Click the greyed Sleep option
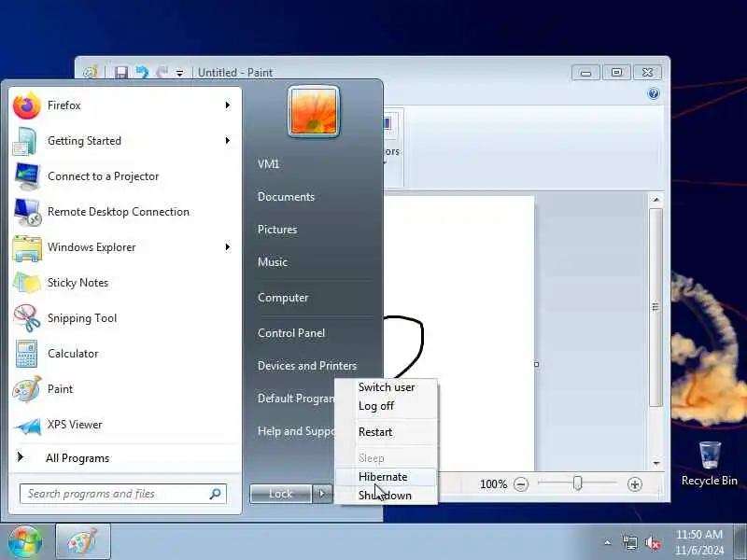Image resolution: width=747 pixels, height=560 pixels. [387, 458]
